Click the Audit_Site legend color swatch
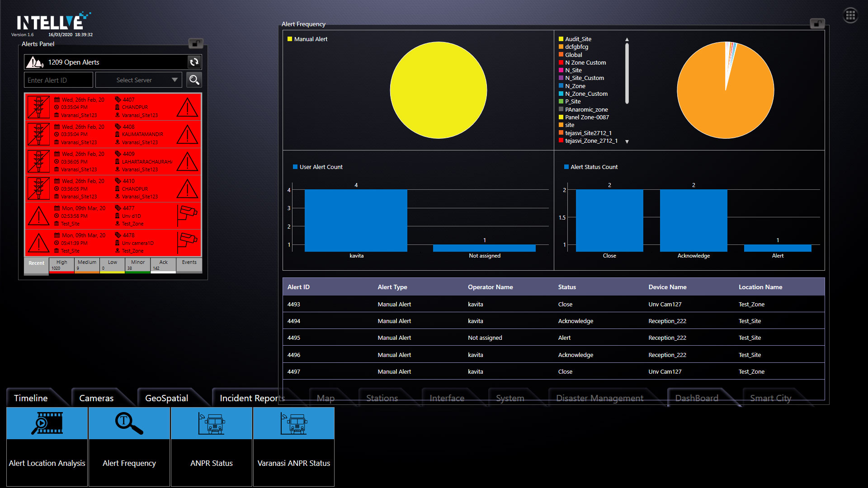Viewport: 868px width, 488px height. point(561,39)
